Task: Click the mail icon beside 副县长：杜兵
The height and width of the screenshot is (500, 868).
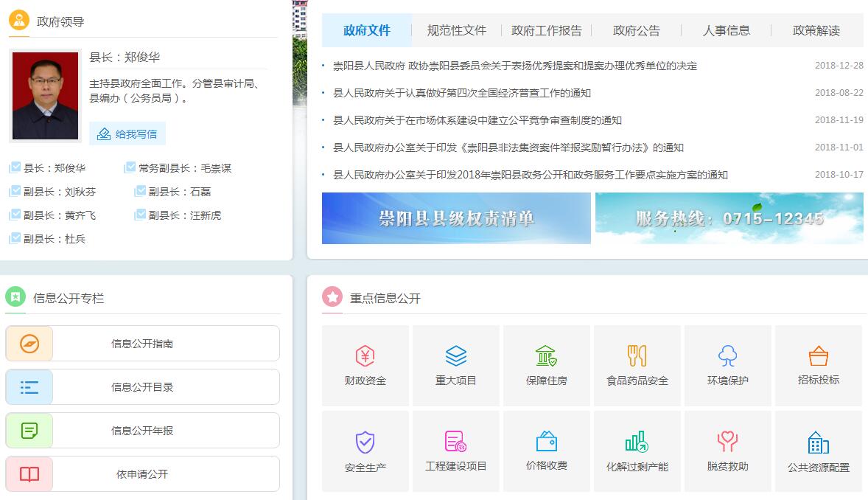Action: point(15,238)
